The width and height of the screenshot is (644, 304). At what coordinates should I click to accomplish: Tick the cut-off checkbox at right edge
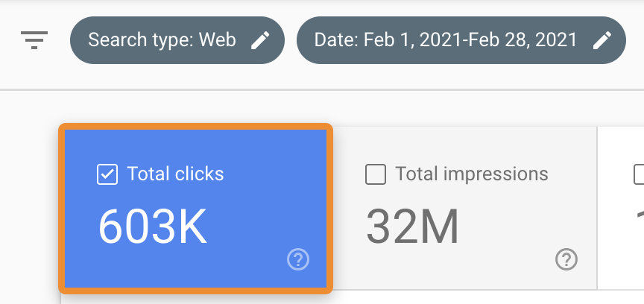[639, 174]
